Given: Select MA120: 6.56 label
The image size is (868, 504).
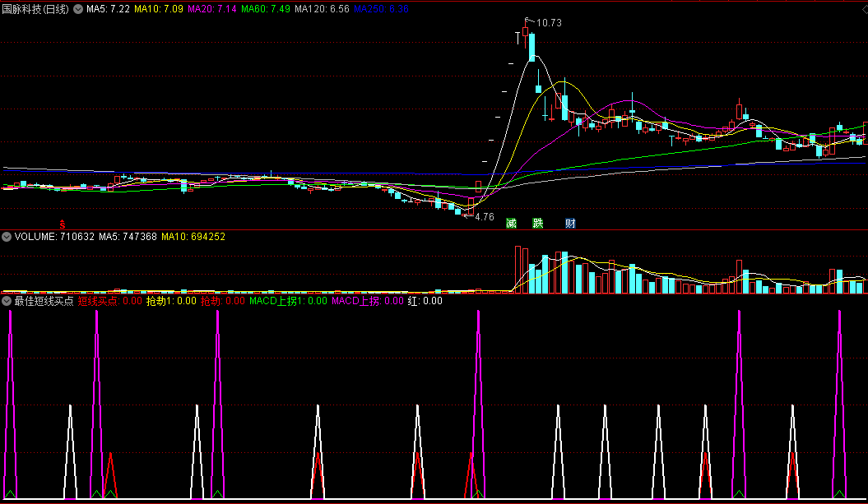Looking at the screenshot, I should pos(323,9).
